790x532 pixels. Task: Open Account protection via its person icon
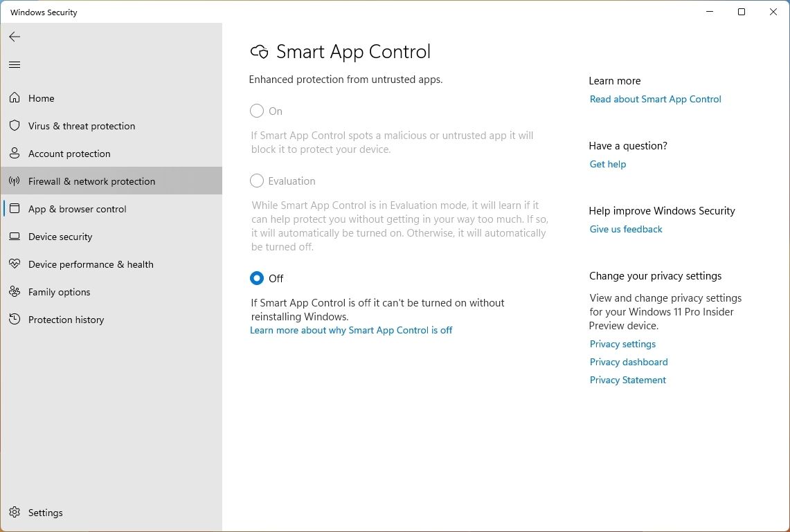point(15,153)
